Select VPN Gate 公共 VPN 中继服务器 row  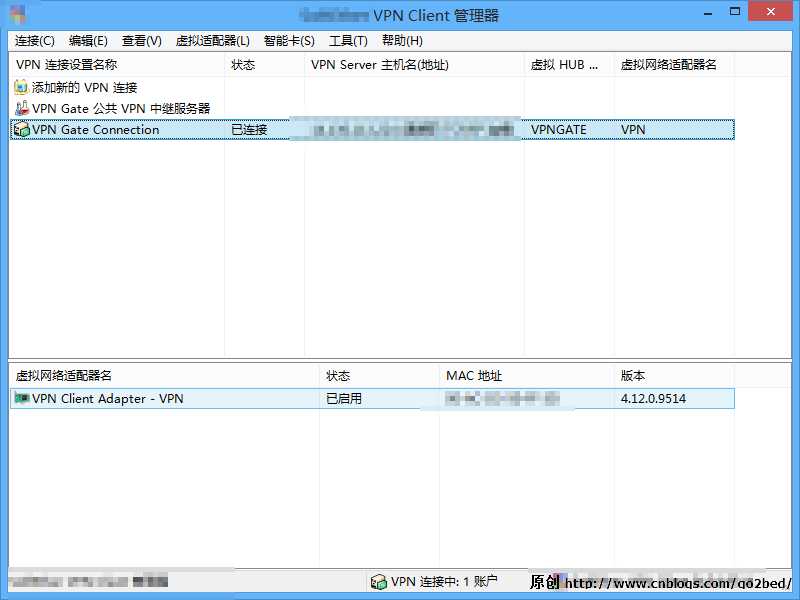[121, 109]
